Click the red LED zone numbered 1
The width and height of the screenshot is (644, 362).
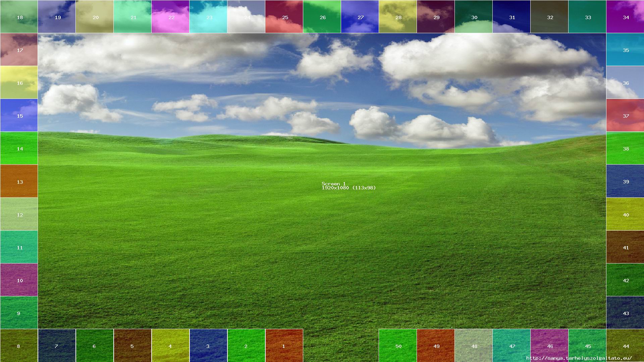[x=284, y=346]
